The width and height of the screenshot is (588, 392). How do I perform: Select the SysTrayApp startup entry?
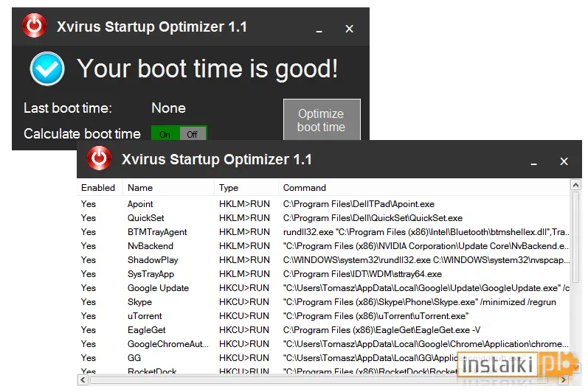pos(324,274)
